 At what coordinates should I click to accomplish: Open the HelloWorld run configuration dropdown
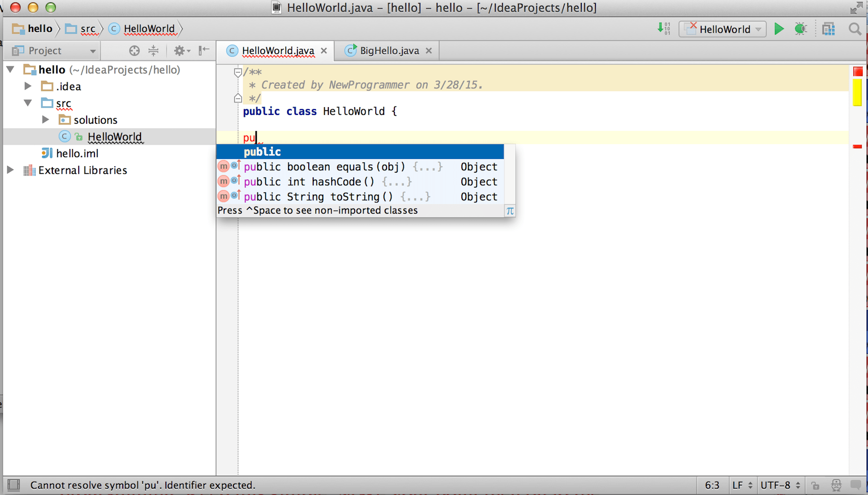pyautogui.click(x=723, y=29)
